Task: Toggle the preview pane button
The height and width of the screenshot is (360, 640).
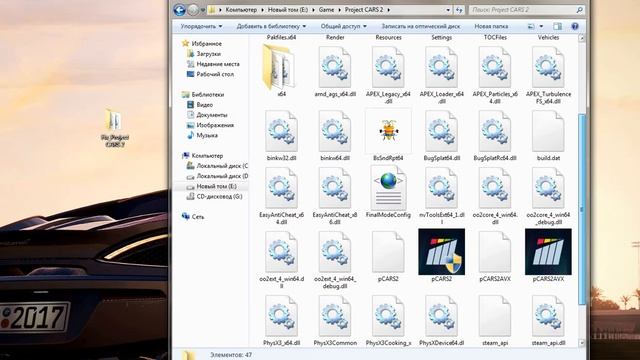Action: click(x=558, y=26)
